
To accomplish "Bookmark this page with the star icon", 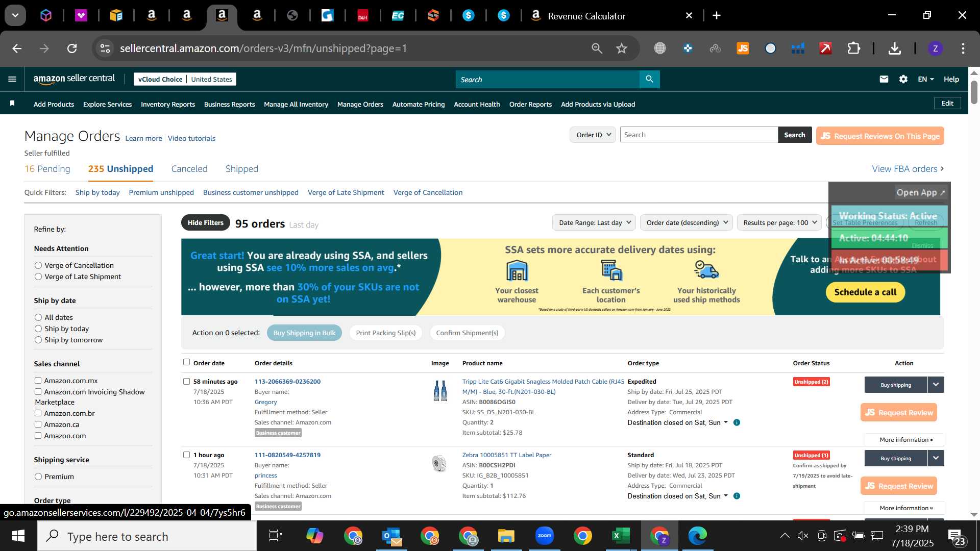I will click(x=621, y=48).
